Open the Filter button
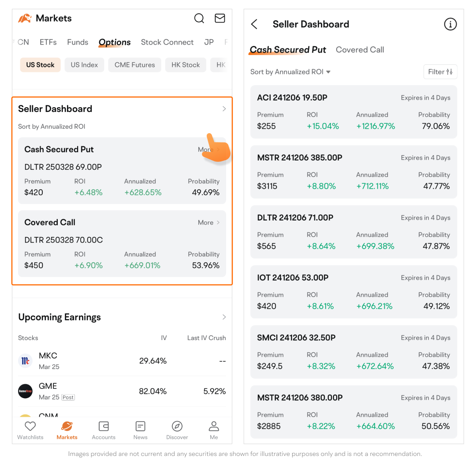The width and height of the screenshot is (476, 463). click(x=440, y=72)
